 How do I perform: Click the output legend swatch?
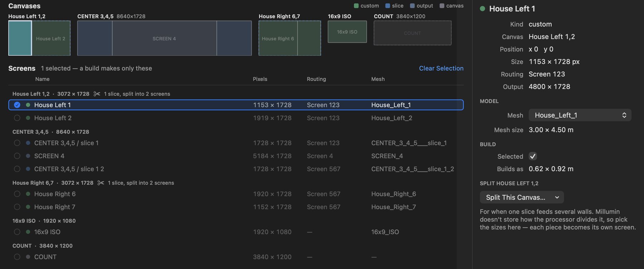412,6
